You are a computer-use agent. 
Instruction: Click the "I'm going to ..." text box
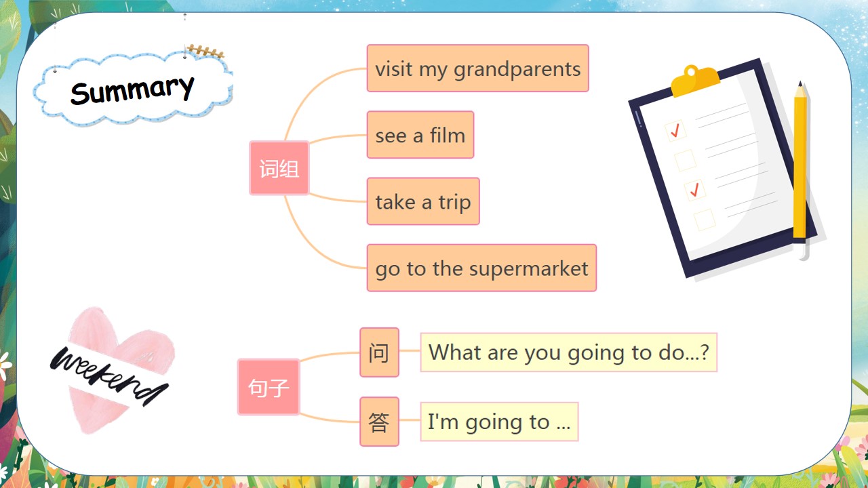pos(499,422)
